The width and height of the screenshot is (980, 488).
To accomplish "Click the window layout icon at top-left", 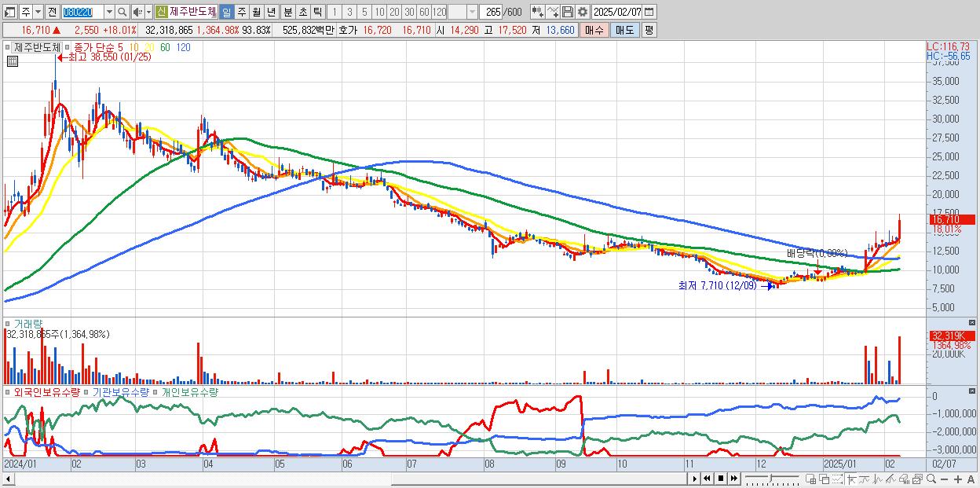I will click(x=10, y=12).
